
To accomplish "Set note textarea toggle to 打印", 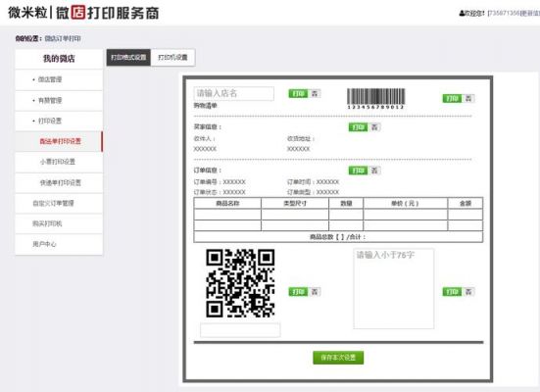I will click(x=452, y=292).
